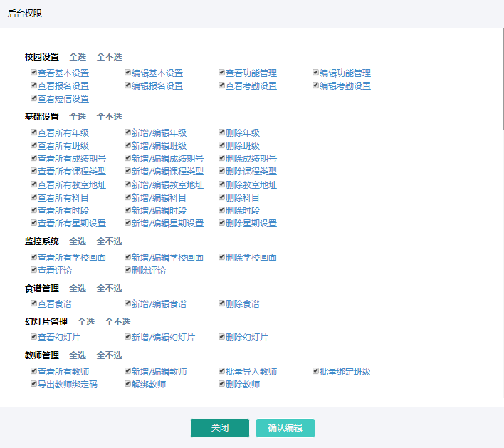
Task: Toggle 删除时段 checkbox
Action: tap(221, 210)
